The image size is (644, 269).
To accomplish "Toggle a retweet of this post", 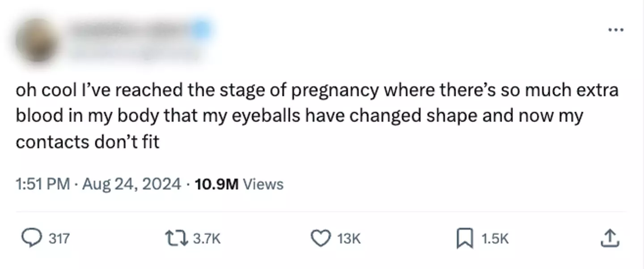I will (176, 239).
